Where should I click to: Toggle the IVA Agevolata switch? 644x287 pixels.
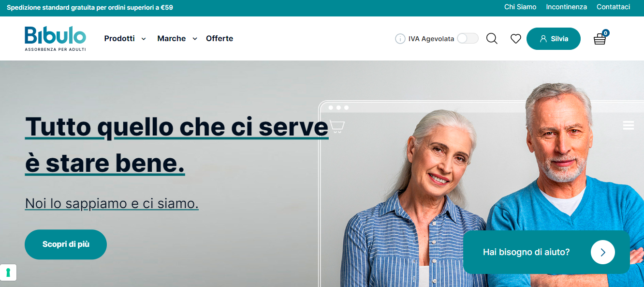468,39
